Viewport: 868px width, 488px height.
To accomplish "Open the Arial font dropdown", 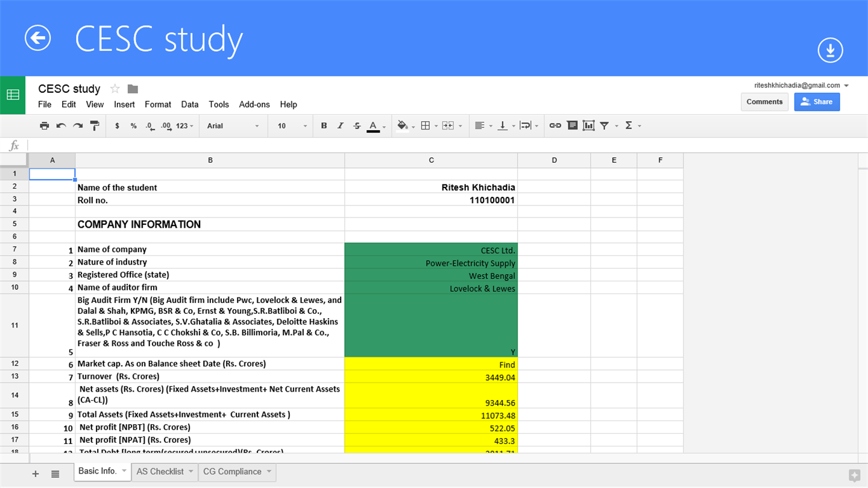I will 233,125.
